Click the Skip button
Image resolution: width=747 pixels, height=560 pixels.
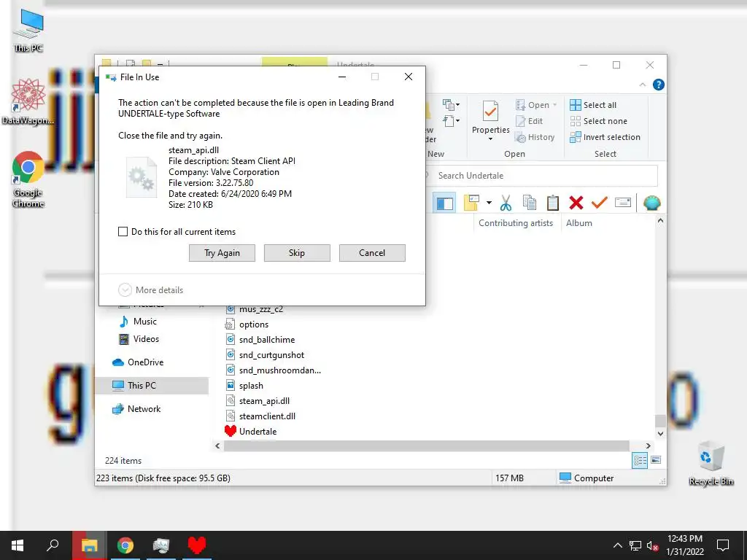pos(297,253)
